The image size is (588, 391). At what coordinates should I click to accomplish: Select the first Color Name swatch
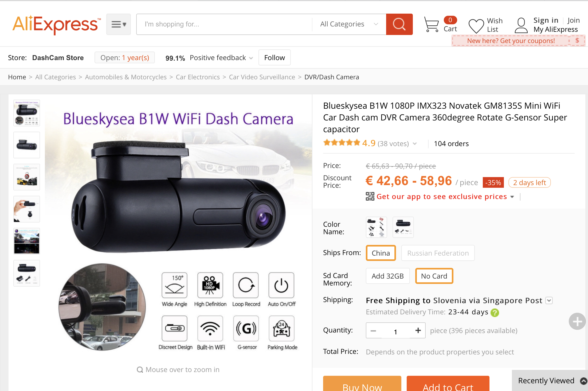click(x=376, y=227)
